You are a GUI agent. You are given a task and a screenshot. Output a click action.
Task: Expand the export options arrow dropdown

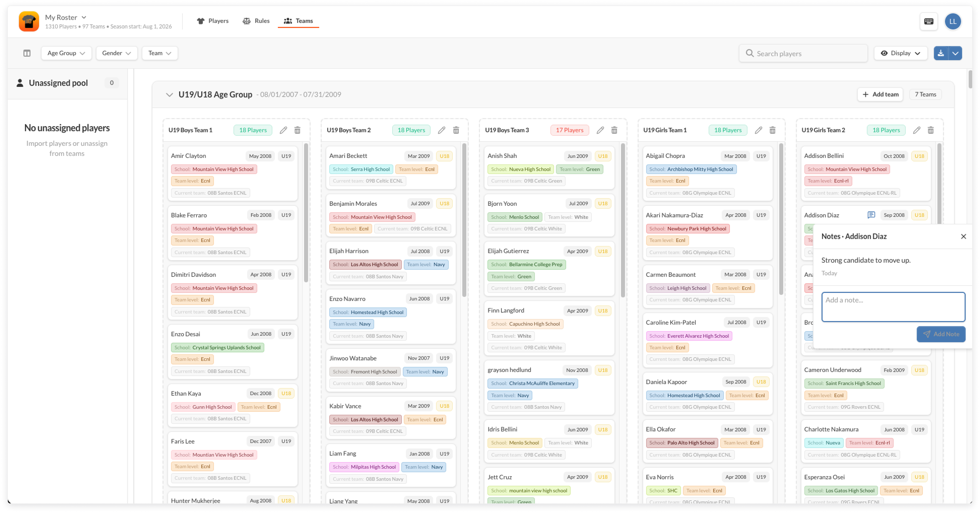click(955, 53)
